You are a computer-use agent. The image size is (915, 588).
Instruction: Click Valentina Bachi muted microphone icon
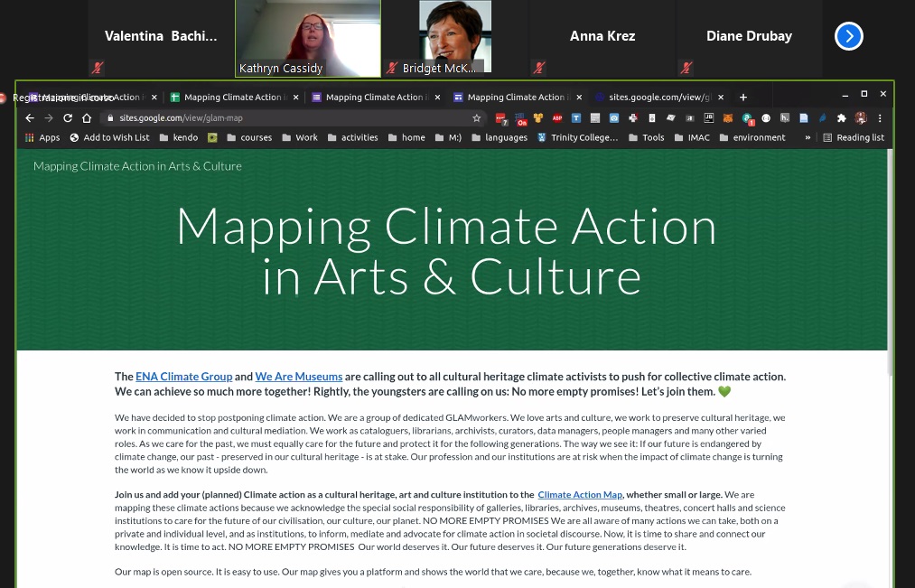(98, 69)
